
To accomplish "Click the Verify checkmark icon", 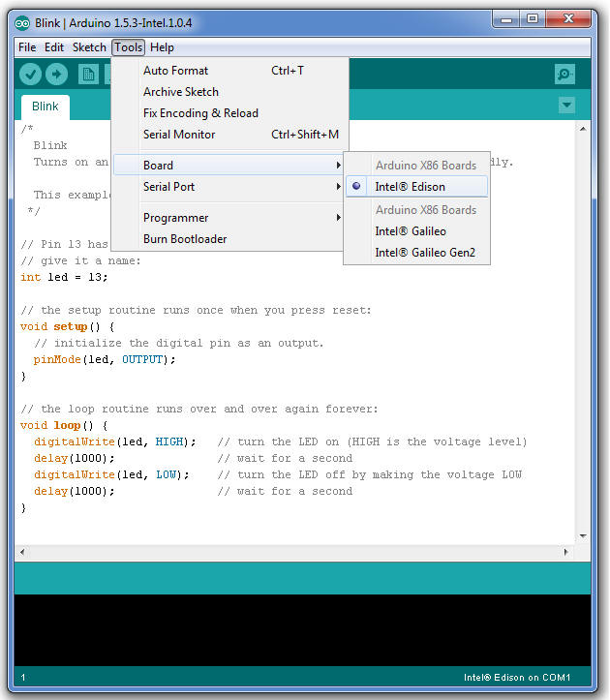I will [30, 75].
